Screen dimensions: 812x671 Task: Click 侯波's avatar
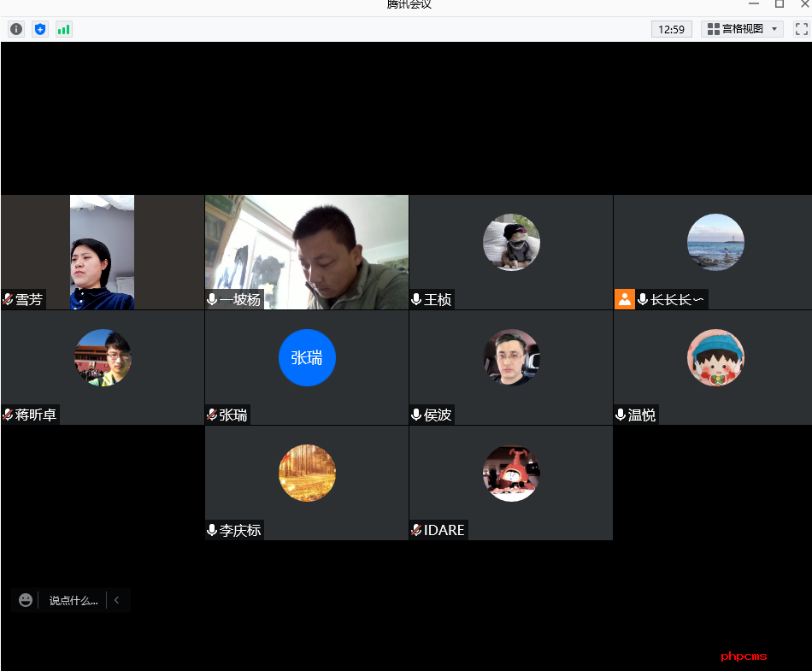point(511,358)
